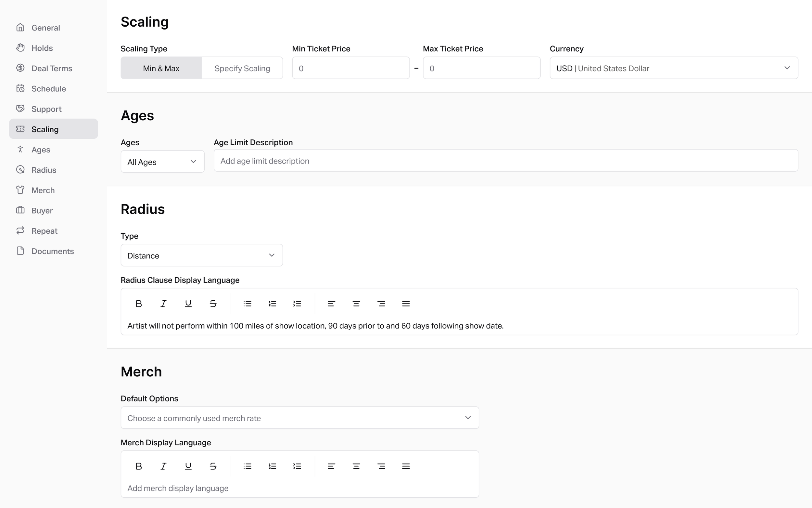Toggle italic formatting in Merch editor
Screen dimensions: 812x508
coord(163,466)
